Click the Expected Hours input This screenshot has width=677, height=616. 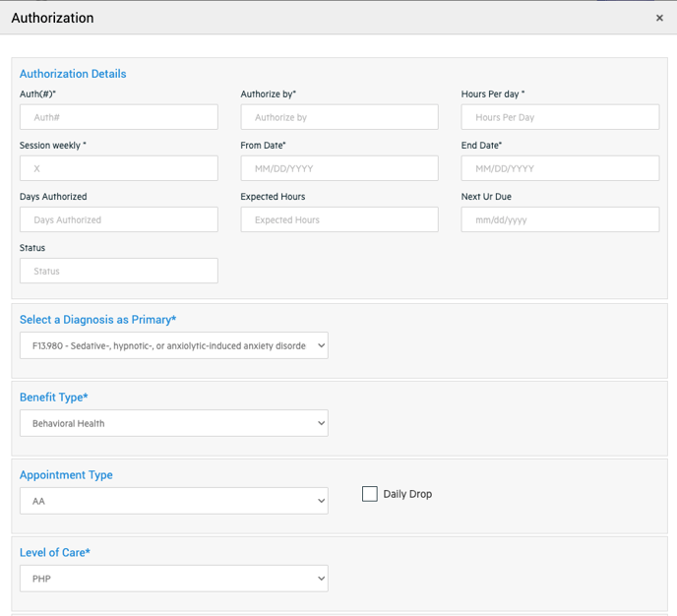(339, 219)
